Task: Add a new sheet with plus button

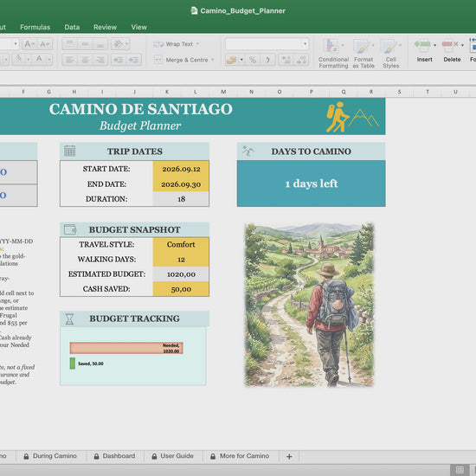Action: click(289, 456)
